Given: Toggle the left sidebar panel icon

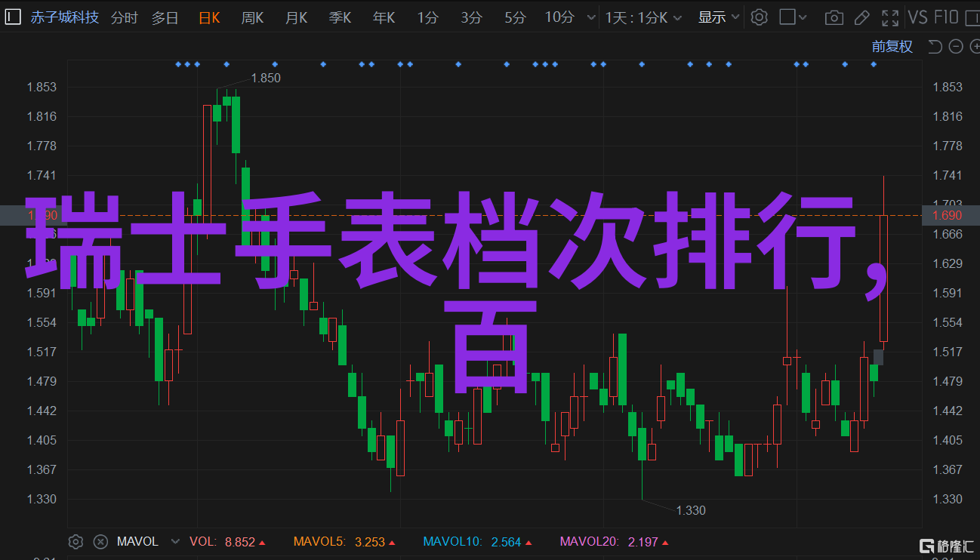Looking at the screenshot, I should (x=14, y=17).
